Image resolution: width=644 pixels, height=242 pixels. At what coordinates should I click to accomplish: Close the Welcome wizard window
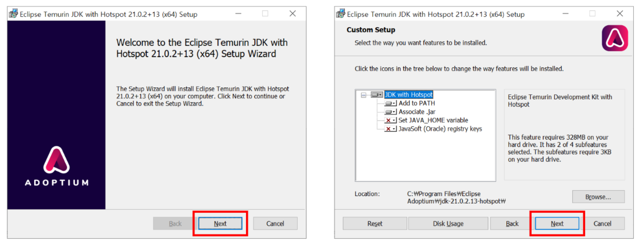tap(293, 14)
